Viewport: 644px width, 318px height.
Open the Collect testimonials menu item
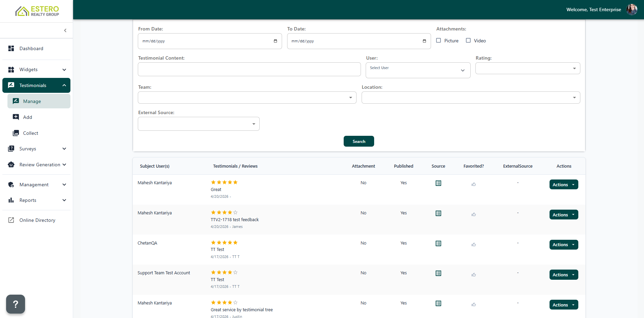click(x=30, y=133)
